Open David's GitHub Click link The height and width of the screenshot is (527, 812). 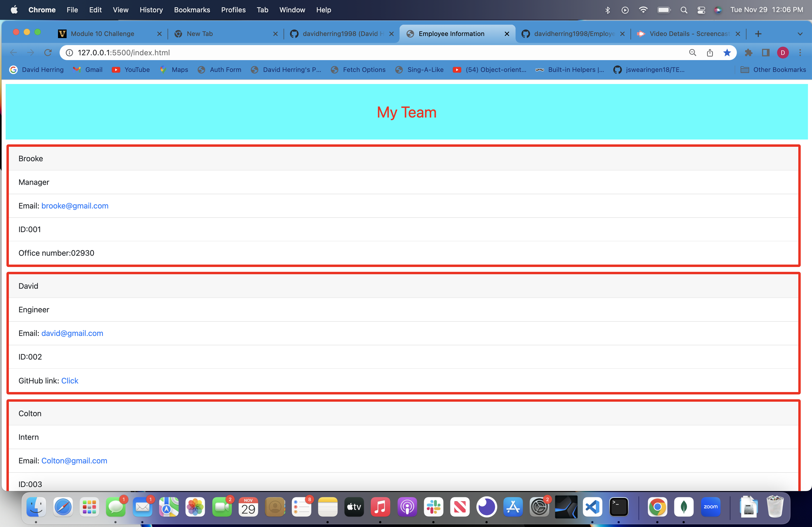point(70,381)
